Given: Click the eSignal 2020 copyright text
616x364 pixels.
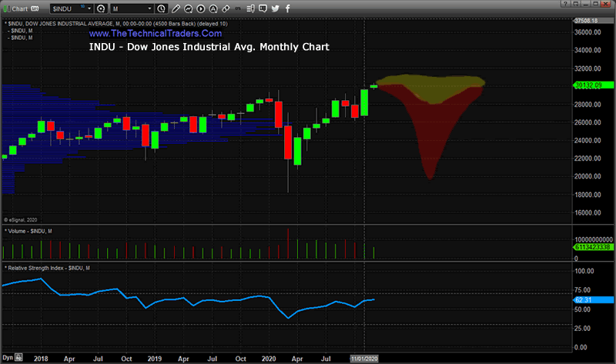Looking at the screenshot, I should (x=21, y=220).
